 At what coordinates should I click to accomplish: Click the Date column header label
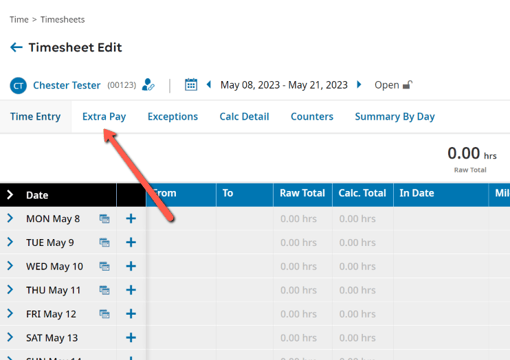[37, 195]
